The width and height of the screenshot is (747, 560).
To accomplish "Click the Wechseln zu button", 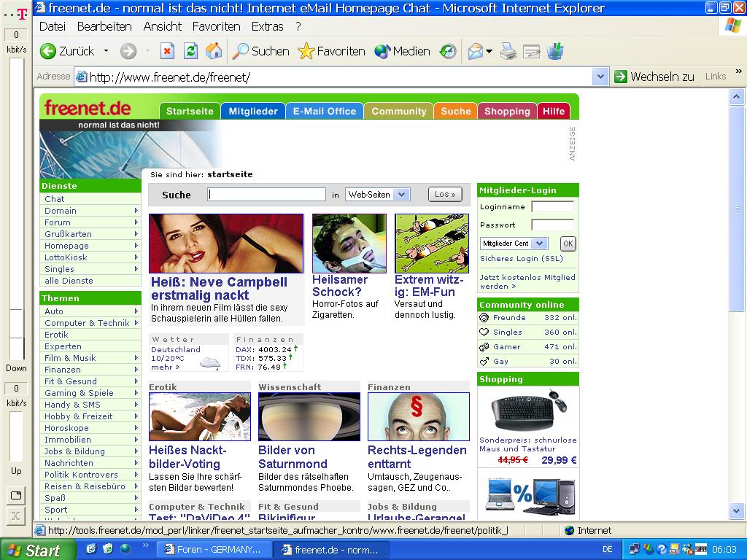I will pyautogui.click(x=654, y=77).
